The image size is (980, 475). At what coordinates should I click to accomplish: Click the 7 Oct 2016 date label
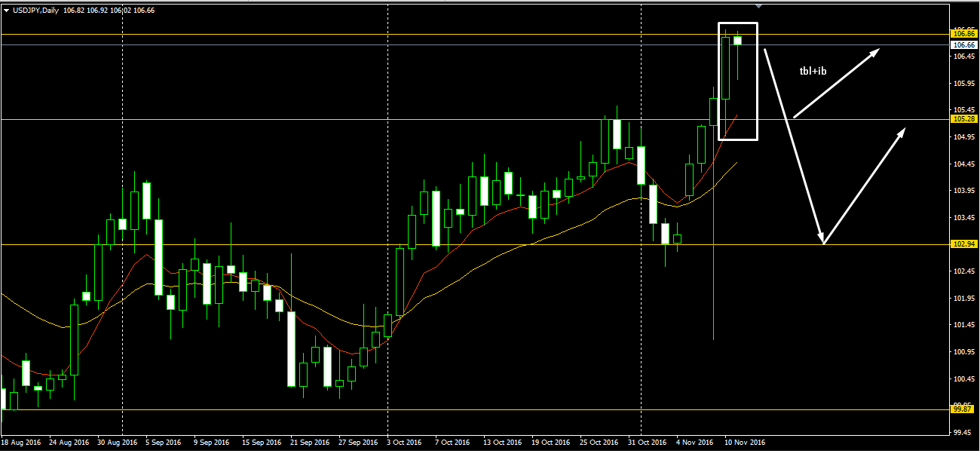(453, 443)
